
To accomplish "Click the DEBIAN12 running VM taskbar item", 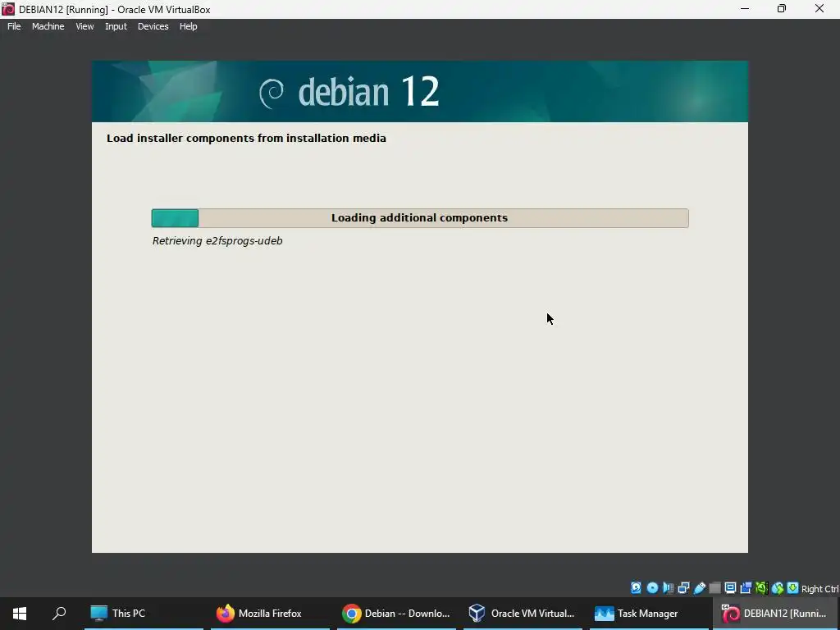I will (x=776, y=614).
